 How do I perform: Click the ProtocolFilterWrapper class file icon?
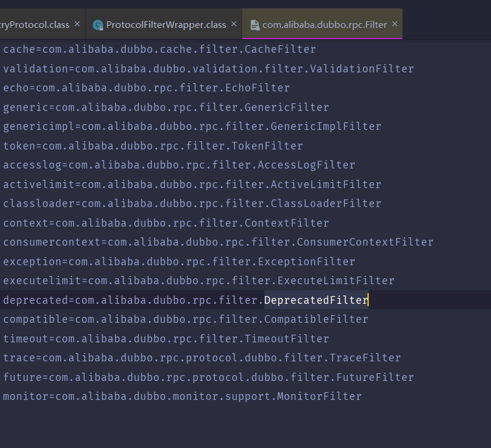(x=98, y=25)
